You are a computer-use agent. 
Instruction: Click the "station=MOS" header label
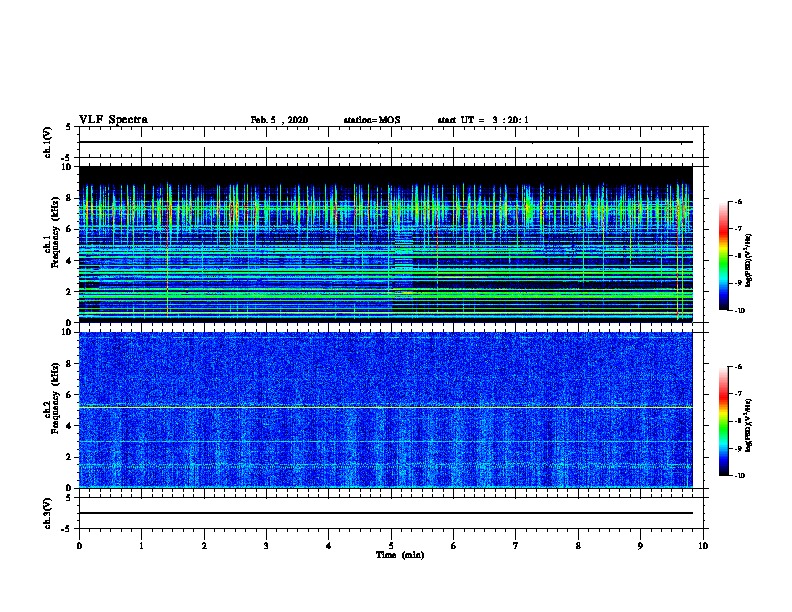(372, 120)
